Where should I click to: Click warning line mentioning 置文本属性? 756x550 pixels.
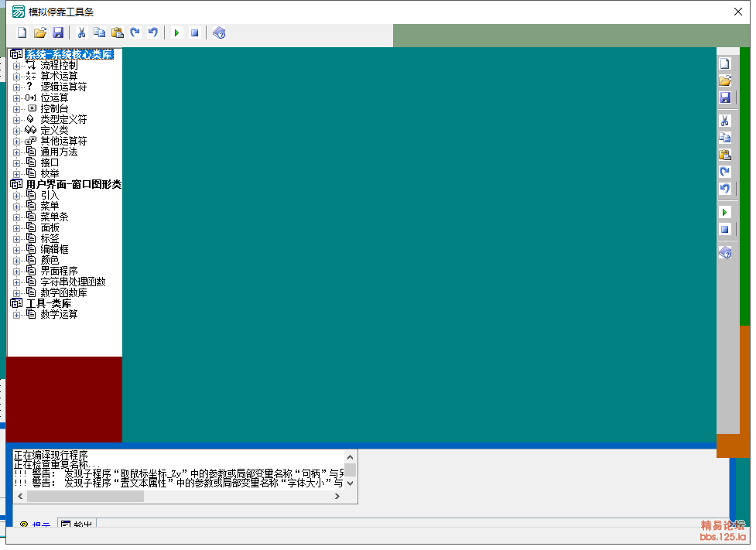pyautogui.click(x=179, y=483)
